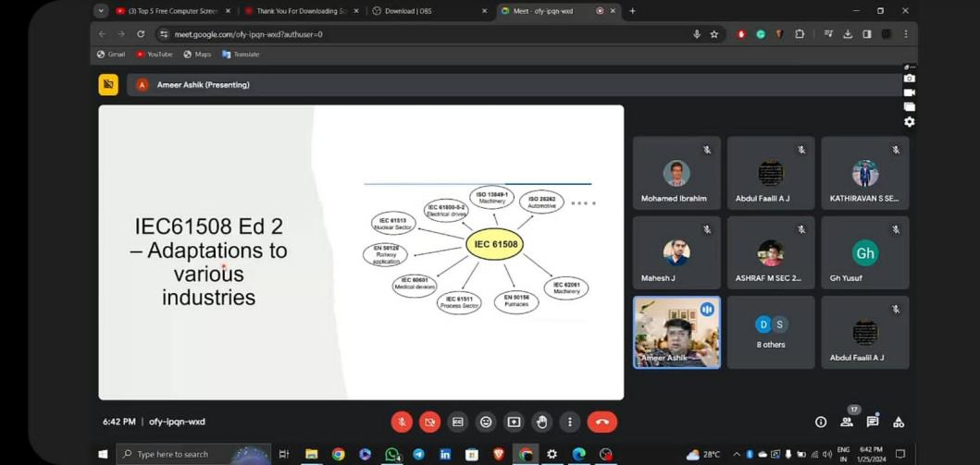Open the Chrome tab search dropdown arrow
Screen dimensions: 980x465
pyautogui.click(x=101, y=11)
